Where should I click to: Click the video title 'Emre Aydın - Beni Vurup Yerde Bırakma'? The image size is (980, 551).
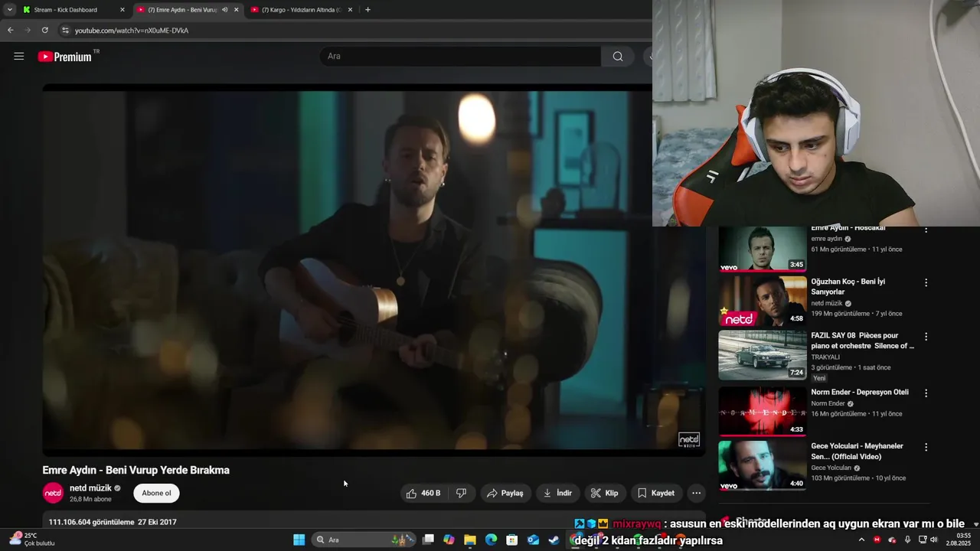click(x=136, y=470)
